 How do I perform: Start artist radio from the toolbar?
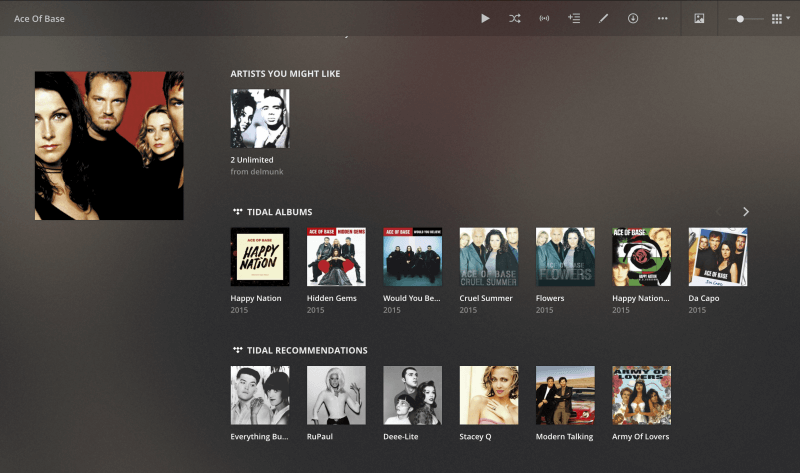pos(544,18)
